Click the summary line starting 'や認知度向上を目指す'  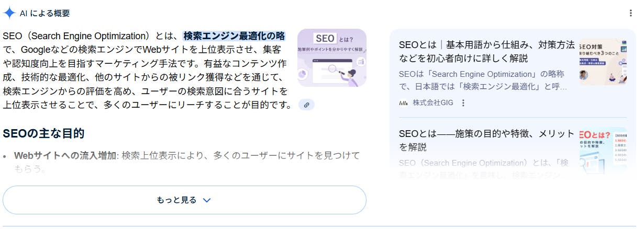pos(147,63)
